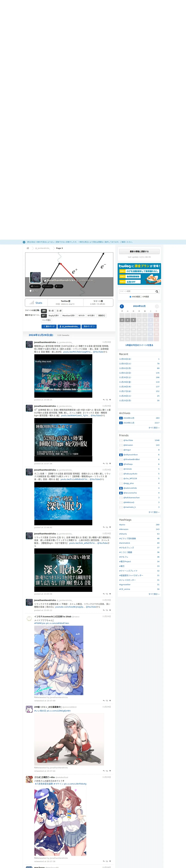This screenshot has width=186, height=868.
Task: Go to the calendar's previous month arrow
Action: 122,306
